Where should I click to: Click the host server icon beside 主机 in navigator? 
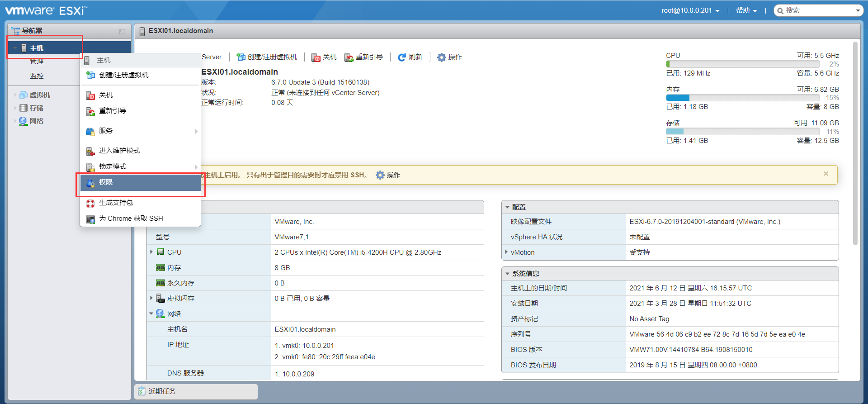(x=24, y=48)
